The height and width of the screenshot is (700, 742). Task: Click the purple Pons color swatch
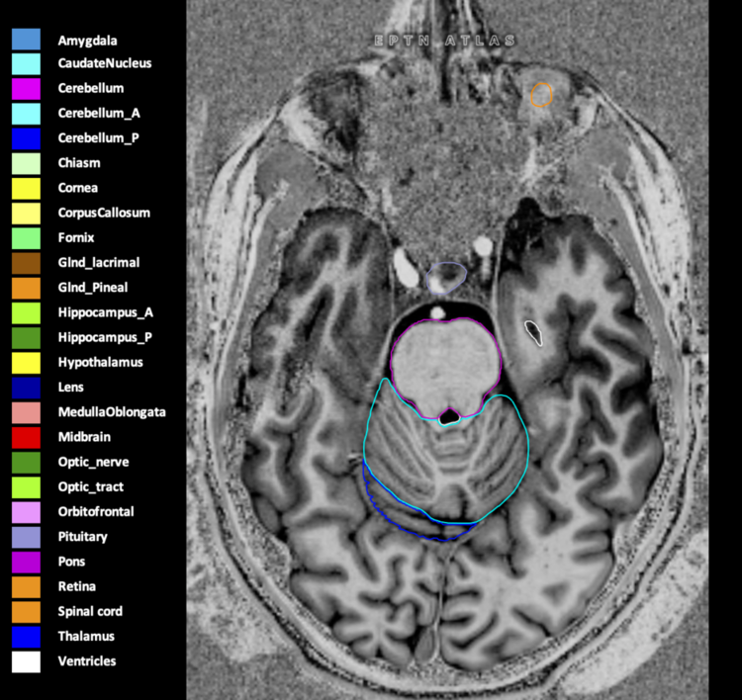(26, 562)
